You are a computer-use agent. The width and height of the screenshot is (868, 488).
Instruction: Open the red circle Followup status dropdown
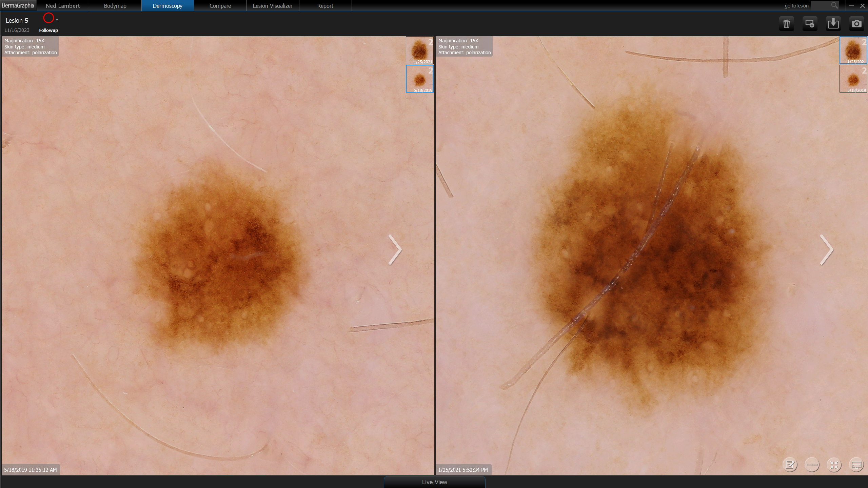[x=50, y=18]
